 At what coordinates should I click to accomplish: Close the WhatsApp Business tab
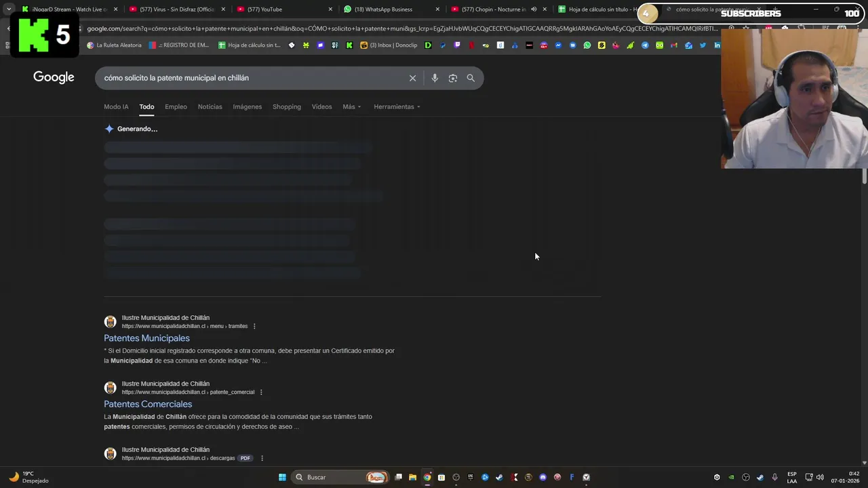pyautogui.click(x=437, y=9)
